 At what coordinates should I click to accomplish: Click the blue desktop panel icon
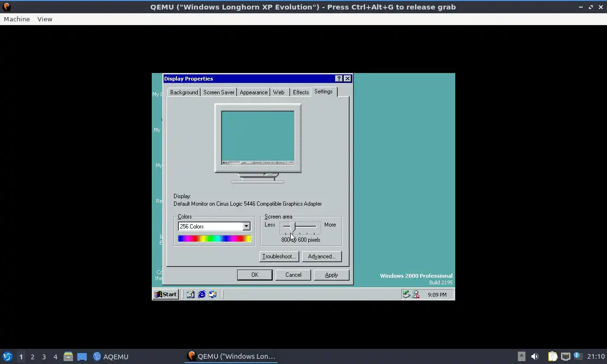point(82,356)
